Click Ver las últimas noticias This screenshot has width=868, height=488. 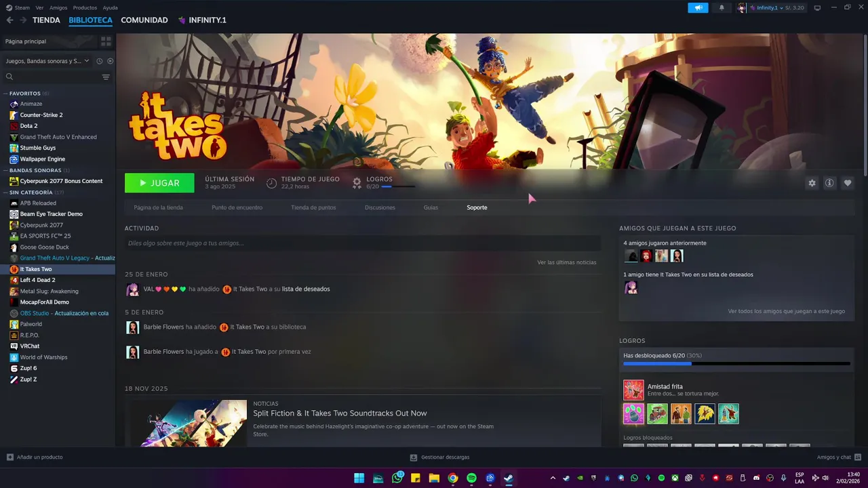click(x=567, y=262)
